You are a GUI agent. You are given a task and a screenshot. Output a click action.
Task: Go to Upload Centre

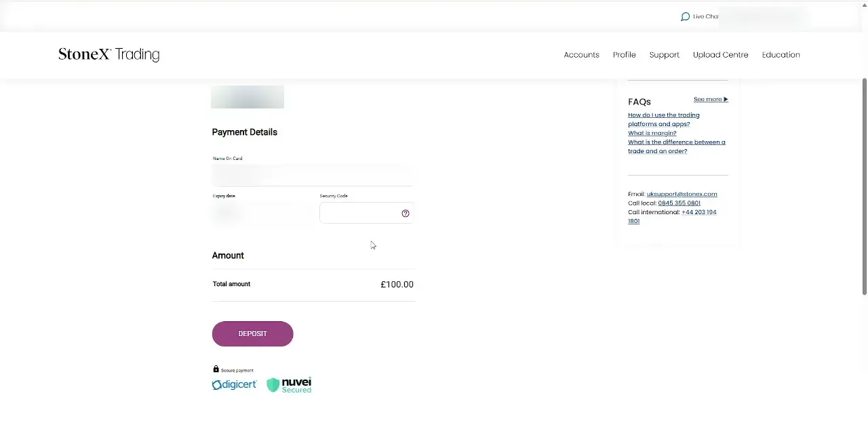(x=720, y=55)
